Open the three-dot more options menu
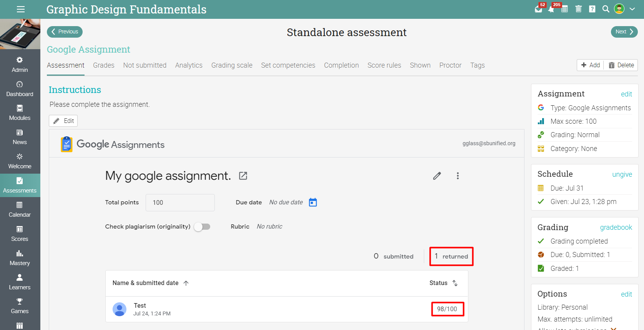644x330 pixels. pyautogui.click(x=458, y=176)
